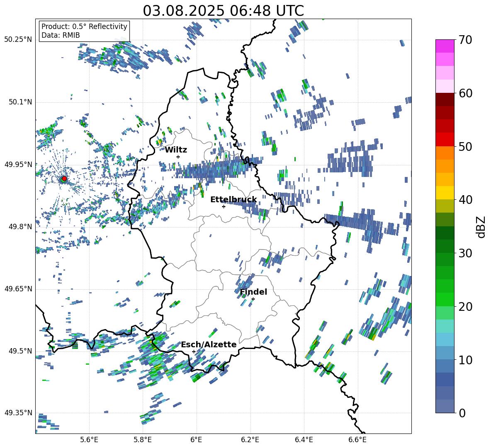Click the 6.4°E longitude label
Viewport: 491px width, 448px height.
click(304, 440)
